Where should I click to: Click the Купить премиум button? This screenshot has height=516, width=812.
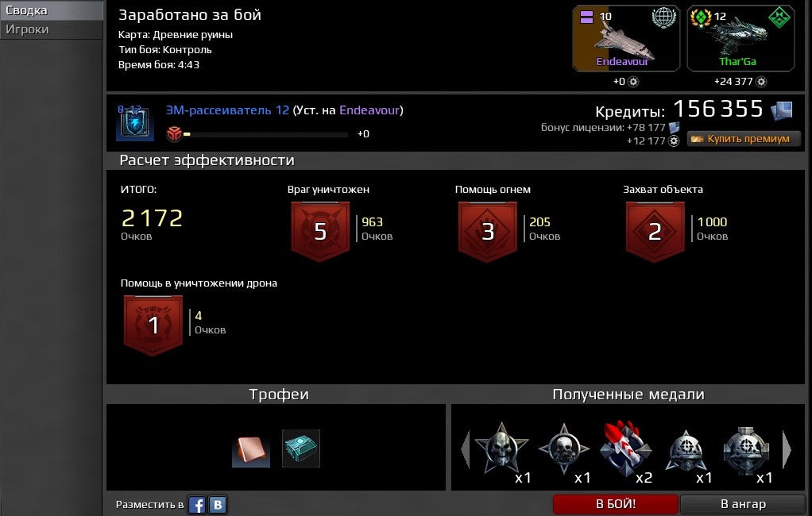tap(744, 139)
